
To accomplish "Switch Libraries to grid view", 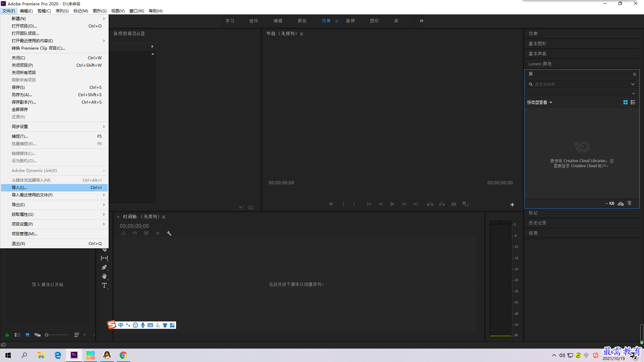I will (x=626, y=102).
